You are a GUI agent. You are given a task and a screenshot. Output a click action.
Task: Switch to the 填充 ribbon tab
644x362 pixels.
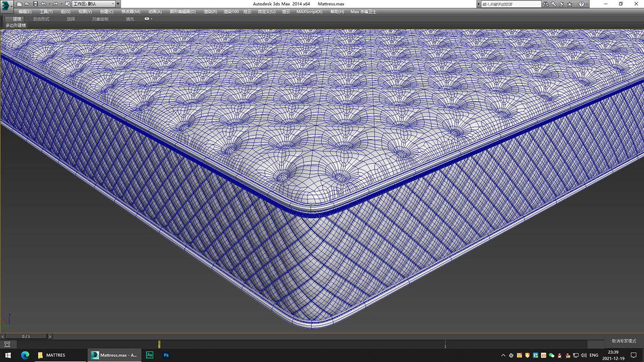point(130,19)
